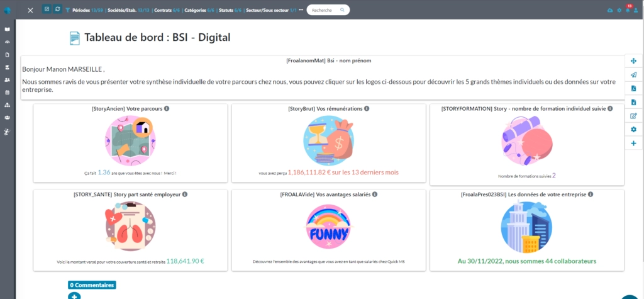Viewport: 644px width, 299px height.
Task: Show info for the Votre parcours widget
Action: 167,108
